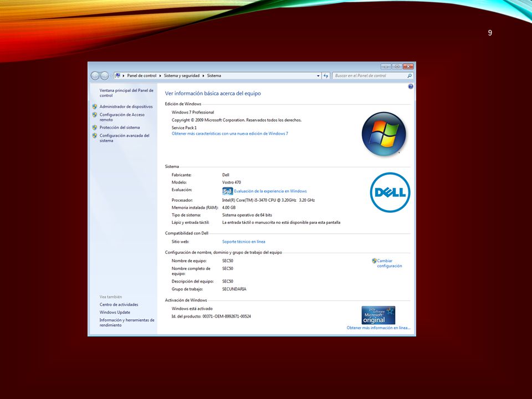
Task: Click the Forward navigation arrow button
Action: [x=105, y=76]
